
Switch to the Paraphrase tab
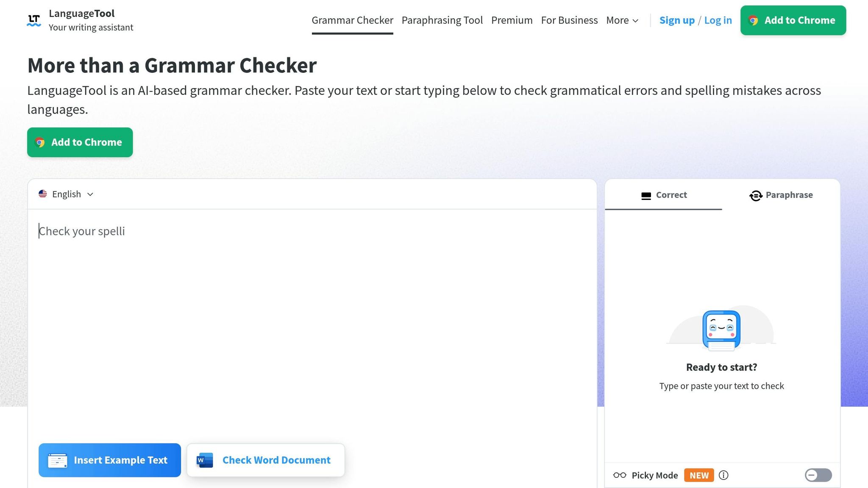pyautogui.click(x=781, y=195)
